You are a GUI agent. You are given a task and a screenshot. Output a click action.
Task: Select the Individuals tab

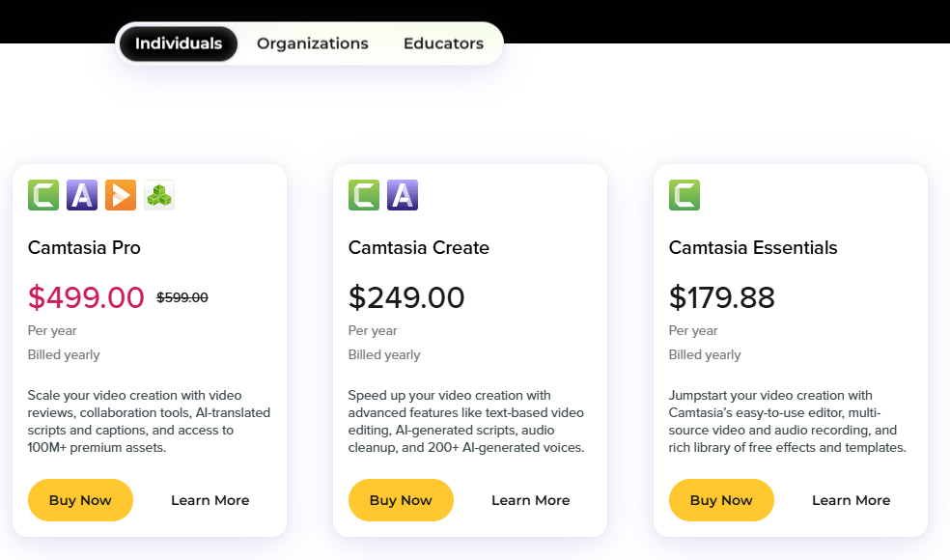tap(179, 43)
